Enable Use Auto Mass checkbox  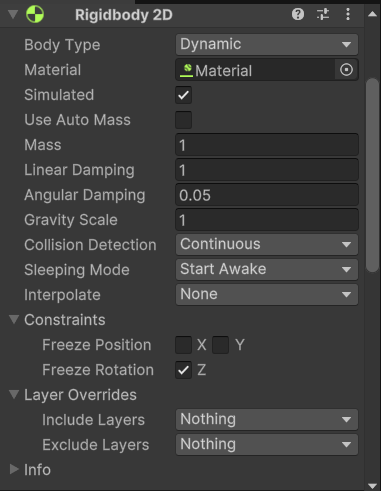[183, 120]
